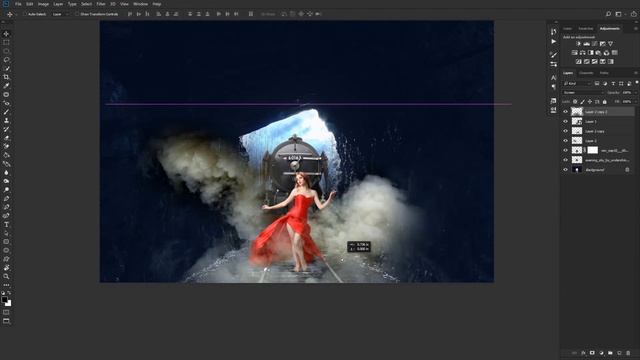
Task: Open the search icon in options bar
Action: pos(608,14)
